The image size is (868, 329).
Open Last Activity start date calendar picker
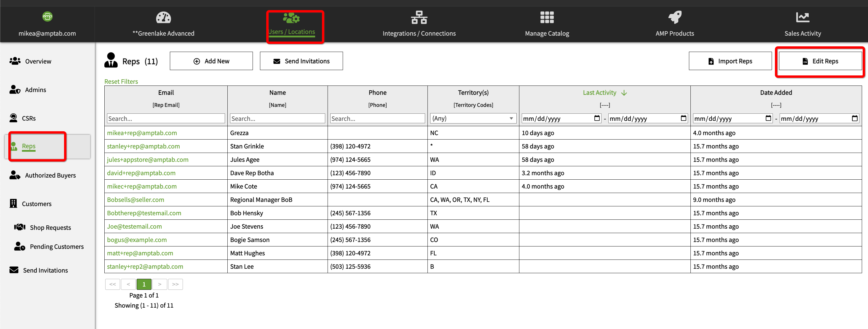point(597,118)
